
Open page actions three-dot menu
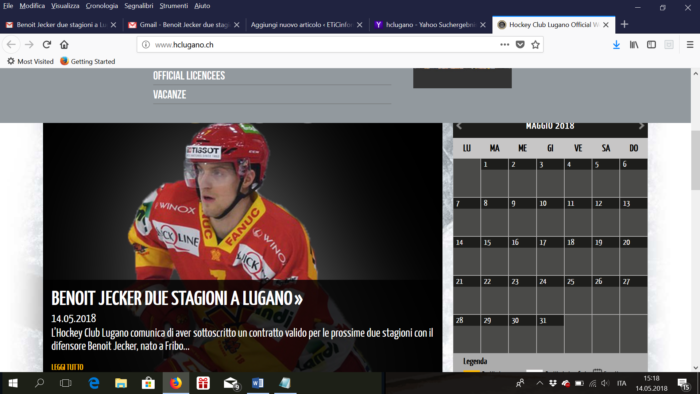(x=504, y=45)
